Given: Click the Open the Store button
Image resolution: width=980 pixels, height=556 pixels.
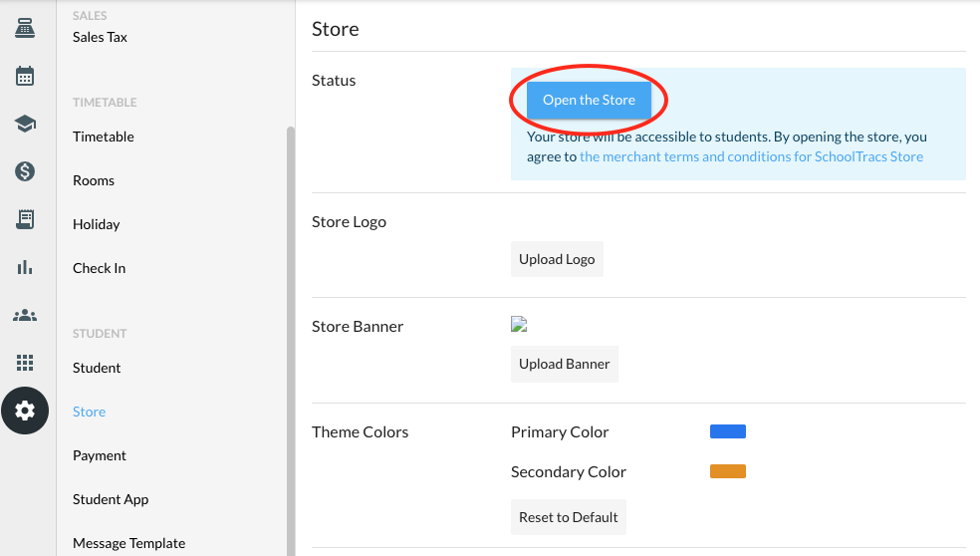Looking at the screenshot, I should coord(589,100).
